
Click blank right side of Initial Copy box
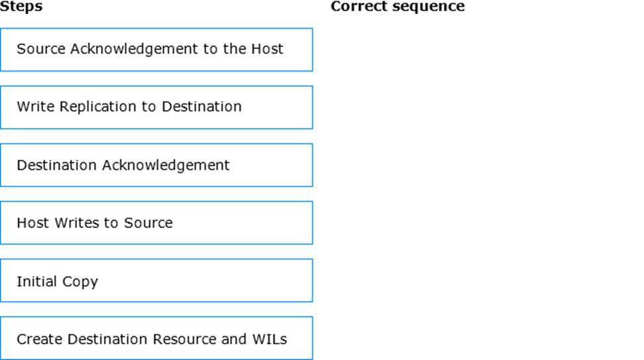pyautogui.click(x=205, y=280)
